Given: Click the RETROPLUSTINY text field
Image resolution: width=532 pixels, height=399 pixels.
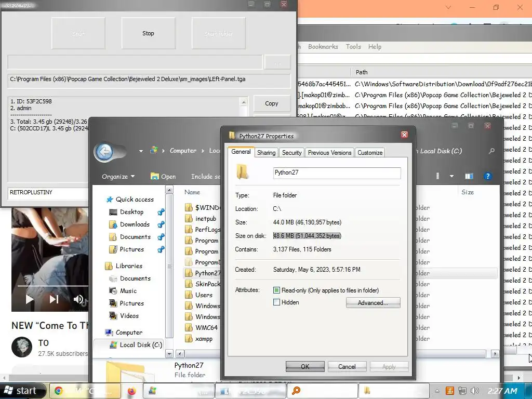Looking at the screenshot, I should click(48, 193).
